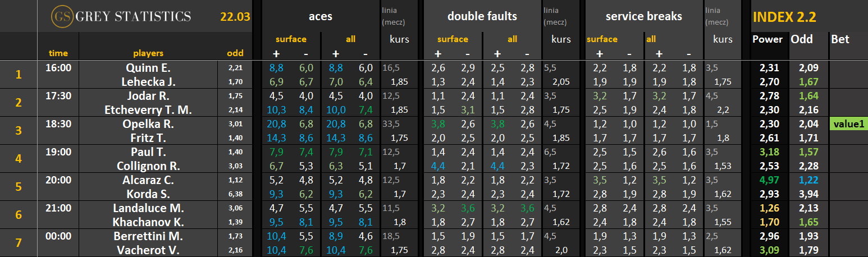Click the INDEX 2.2 header

[784, 16]
